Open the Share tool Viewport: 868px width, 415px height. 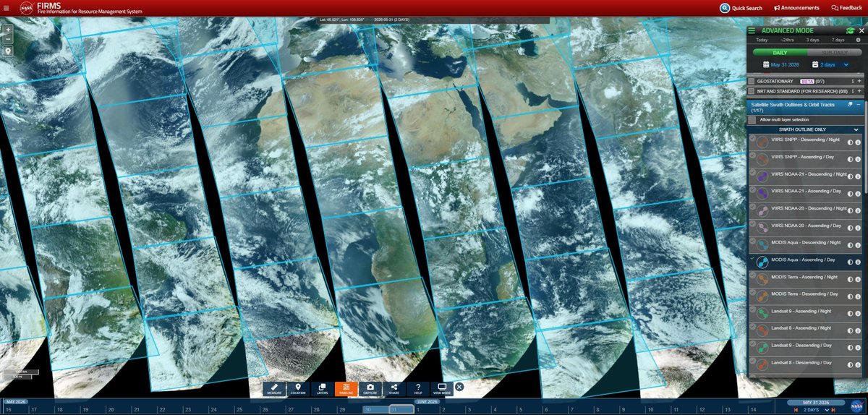click(x=393, y=389)
